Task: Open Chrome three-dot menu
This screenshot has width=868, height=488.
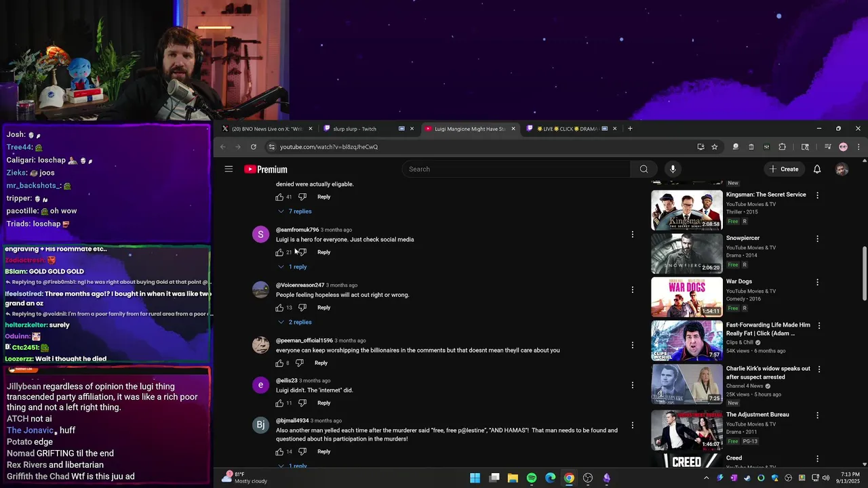Action: (x=858, y=146)
